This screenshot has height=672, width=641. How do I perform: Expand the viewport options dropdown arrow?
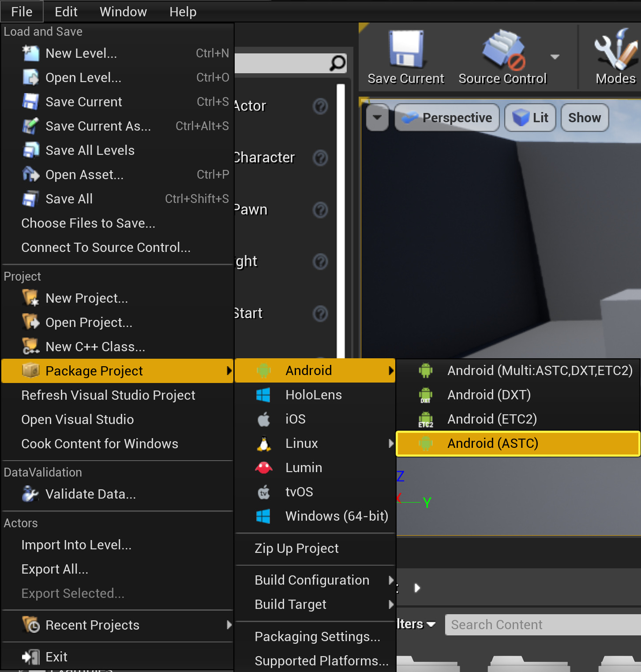click(377, 117)
